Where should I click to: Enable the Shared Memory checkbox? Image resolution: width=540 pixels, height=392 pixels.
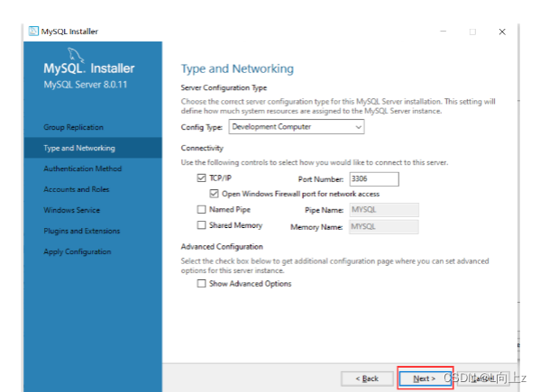(201, 225)
